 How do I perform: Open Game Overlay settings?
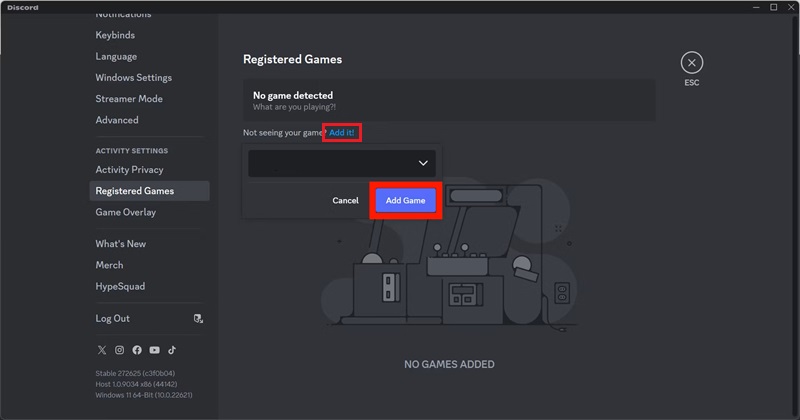point(125,212)
